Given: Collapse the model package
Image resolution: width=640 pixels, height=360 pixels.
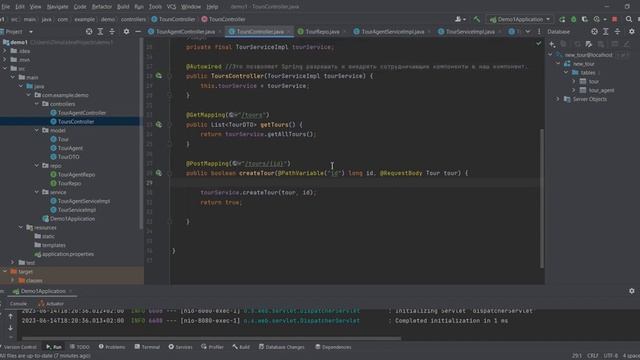Looking at the screenshot, I should point(37,131).
